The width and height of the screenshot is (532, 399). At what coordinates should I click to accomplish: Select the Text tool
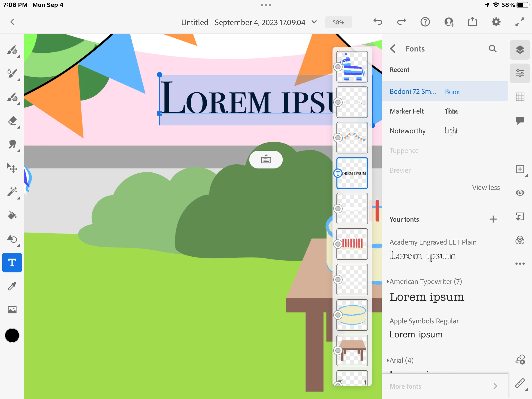[x=12, y=263]
